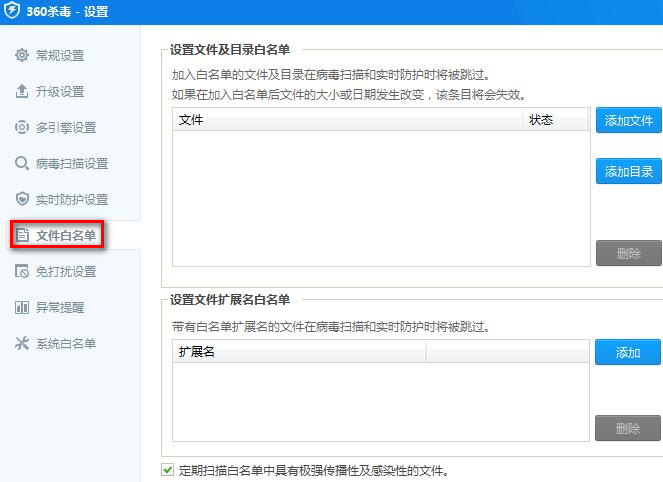Click the magnifier icon beside 病毒扫描设置

click(22, 163)
